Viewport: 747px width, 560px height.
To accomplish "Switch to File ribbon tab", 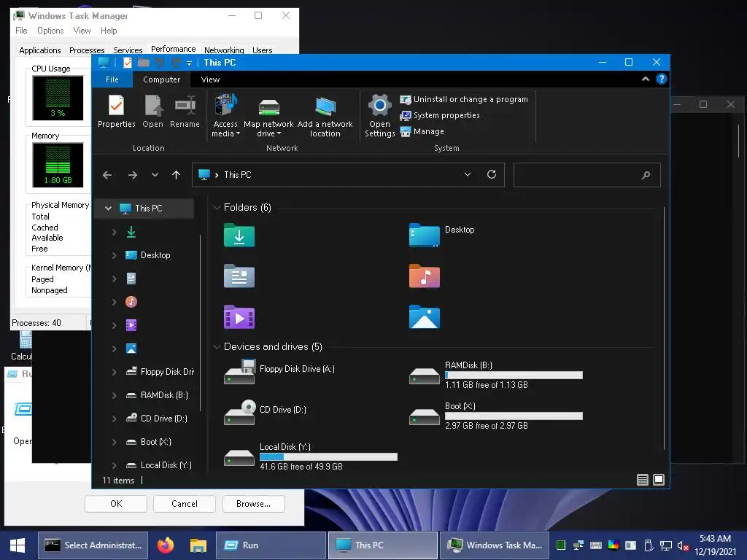I will tap(112, 79).
